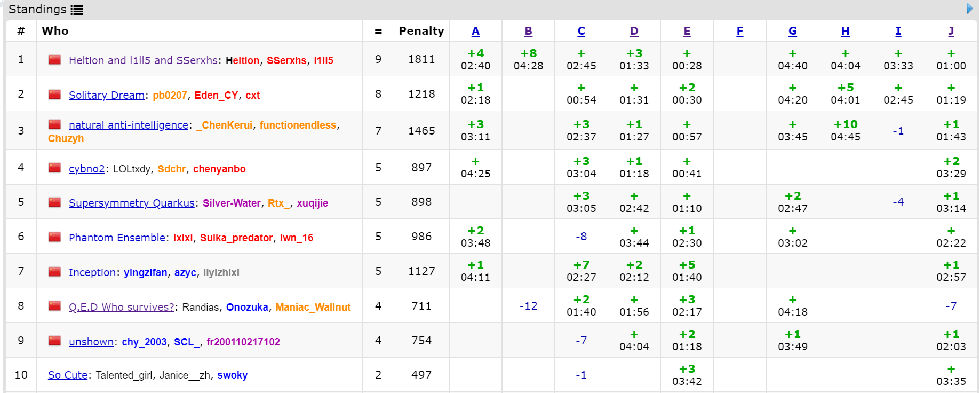Click the flag next to unshown team
Viewport: 980px width, 393px height.
54,341
